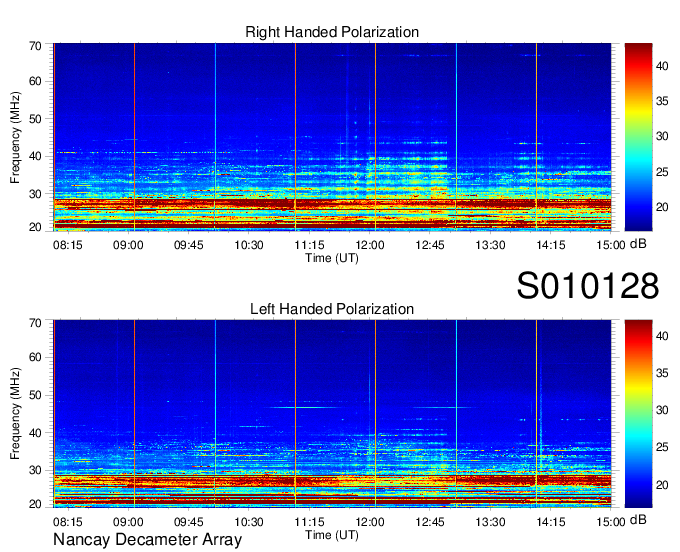
Task: Click the 20 MHz label on the bottom plot
Action: coord(35,504)
